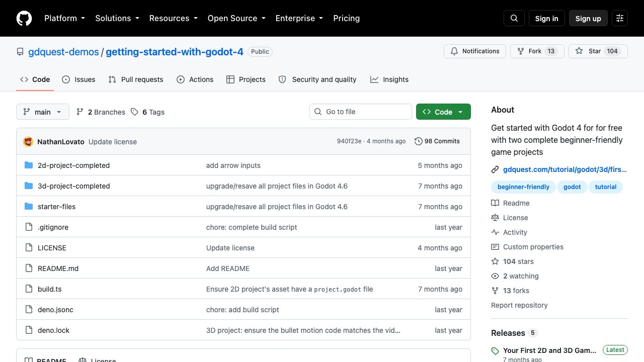This screenshot has height=362, width=644.
Task: Expand the Resources menu
Action: tap(174, 18)
